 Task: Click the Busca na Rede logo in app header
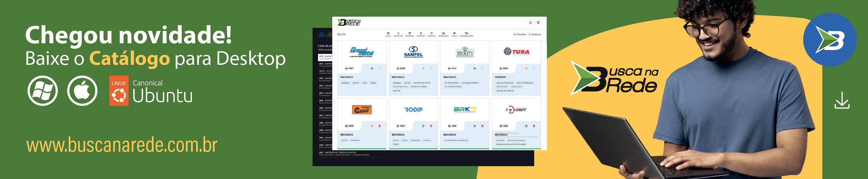coord(349,23)
